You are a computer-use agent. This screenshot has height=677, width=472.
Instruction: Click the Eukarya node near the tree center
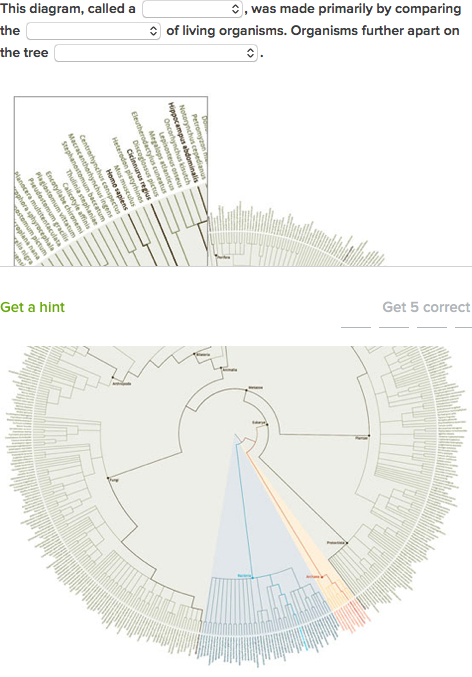pos(260,423)
